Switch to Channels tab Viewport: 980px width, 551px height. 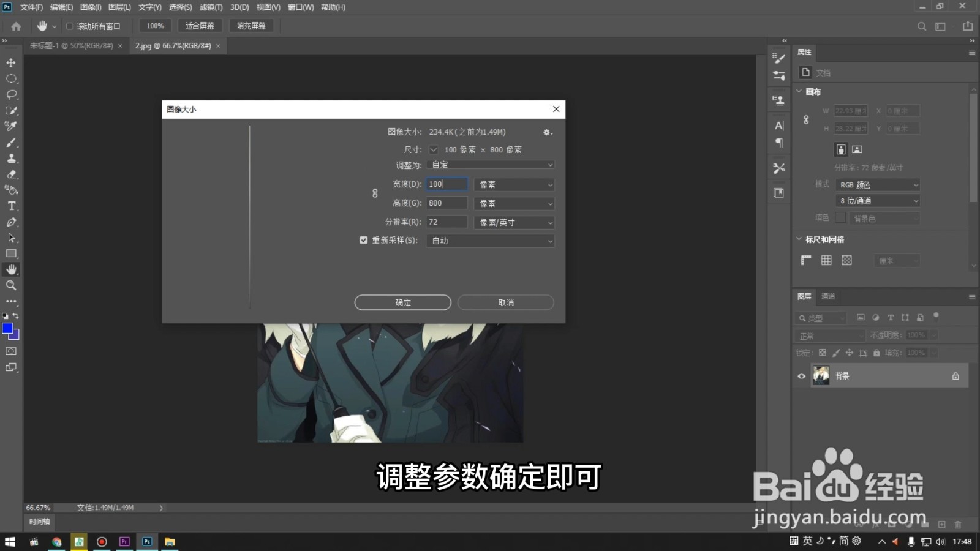(828, 296)
